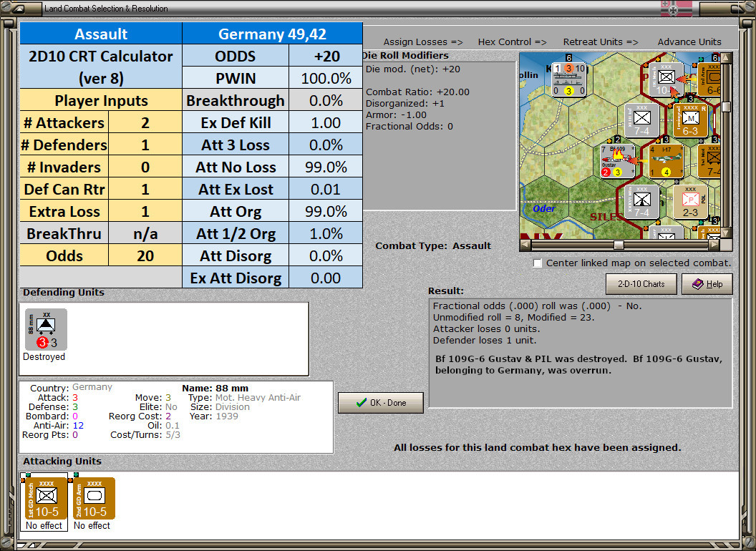The height and width of the screenshot is (551, 756).
Task: Click the Help button
Action: (x=707, y=283)
